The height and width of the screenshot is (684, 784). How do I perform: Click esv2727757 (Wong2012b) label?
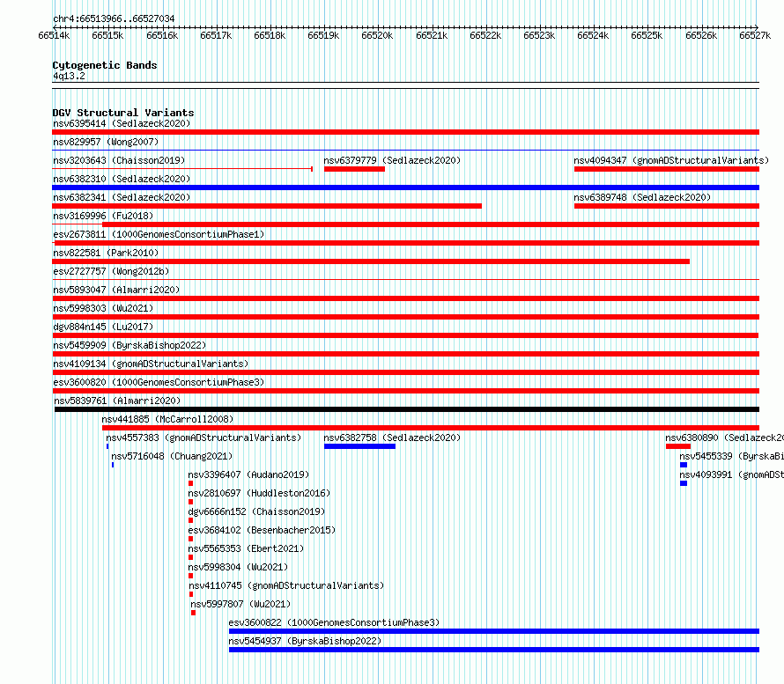click(x=111, y=271)
